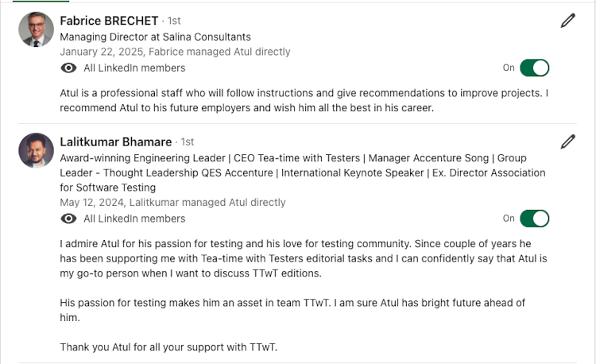
Task: Open Fabrice BRECHET's profile photo
Action: point(36,29)
